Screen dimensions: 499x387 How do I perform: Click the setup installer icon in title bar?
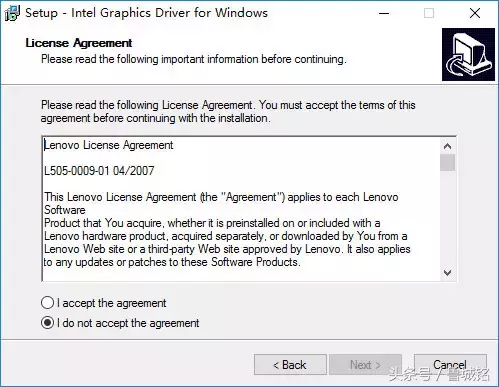(x=12, y=13)
